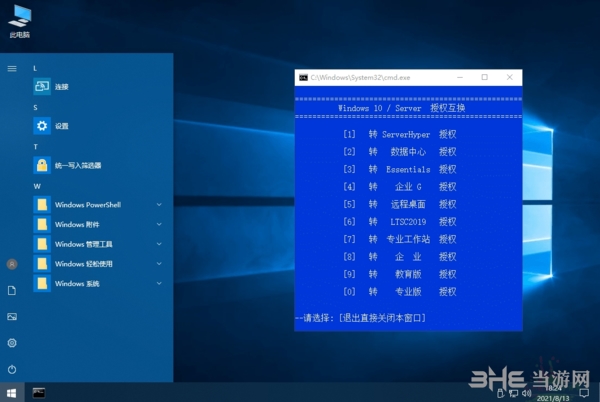This screenshot has height=402, width=600.
Task: Click option [4] 企业 G line in cmd
Action: [x=399, y=187]
